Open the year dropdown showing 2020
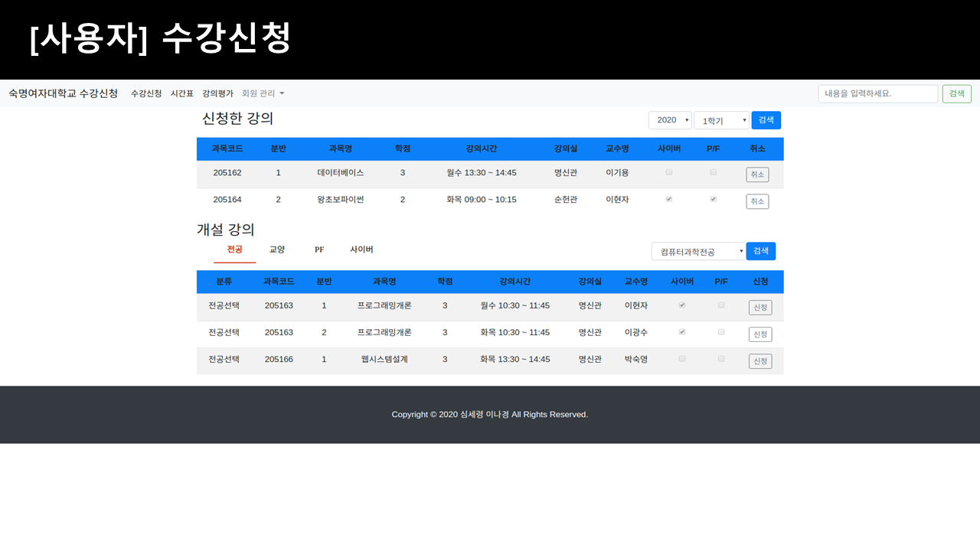The width and height of the screenshot is (980, 551). [x=669, y=120]
